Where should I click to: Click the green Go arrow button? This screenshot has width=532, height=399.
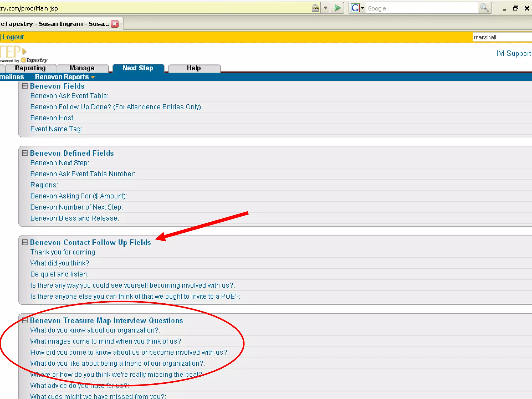[337, 8]
